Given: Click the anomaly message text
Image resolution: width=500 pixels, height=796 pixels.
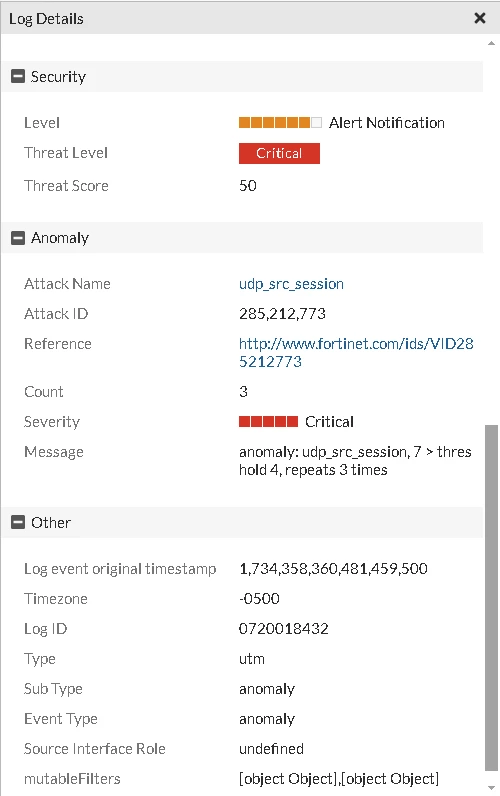Looking at the screenshot, I should [x=355, y=460].
